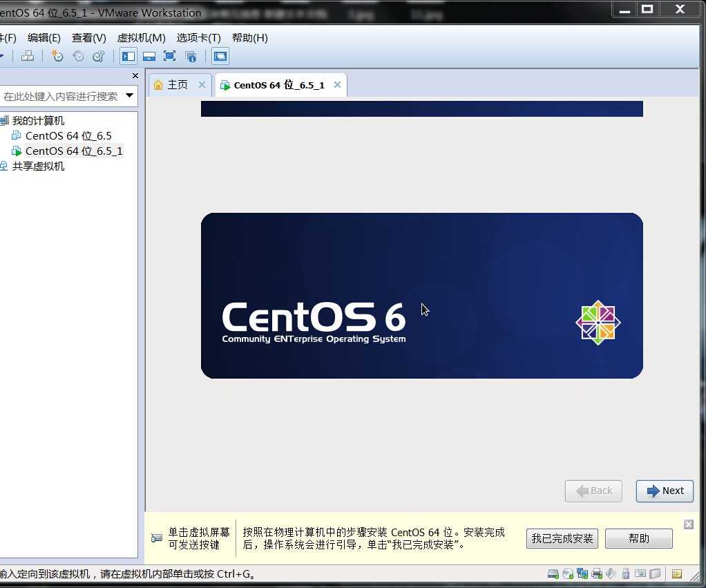Open the search filter dropdown arrow

pyautogui.click(x=130, y=95)
